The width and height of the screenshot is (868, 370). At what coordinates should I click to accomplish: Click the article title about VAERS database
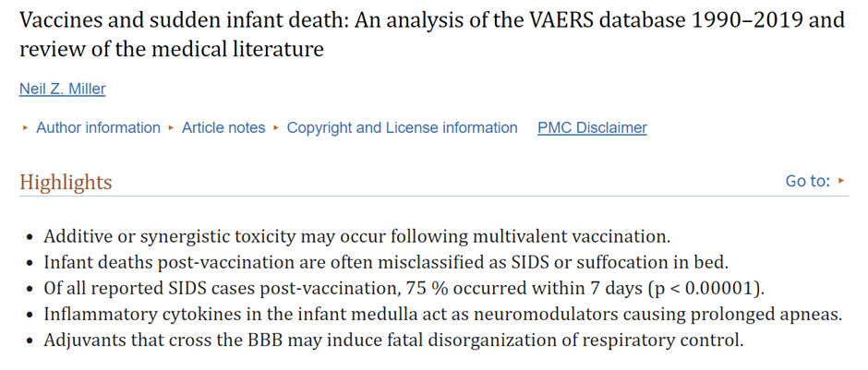click(432, 34)
